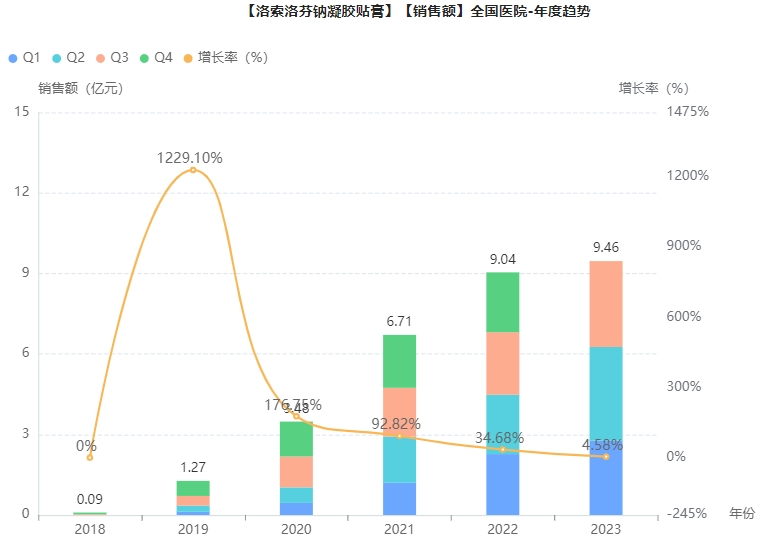Select the cyan Q2 segment of 2020 bar

[x=296, y=495]
